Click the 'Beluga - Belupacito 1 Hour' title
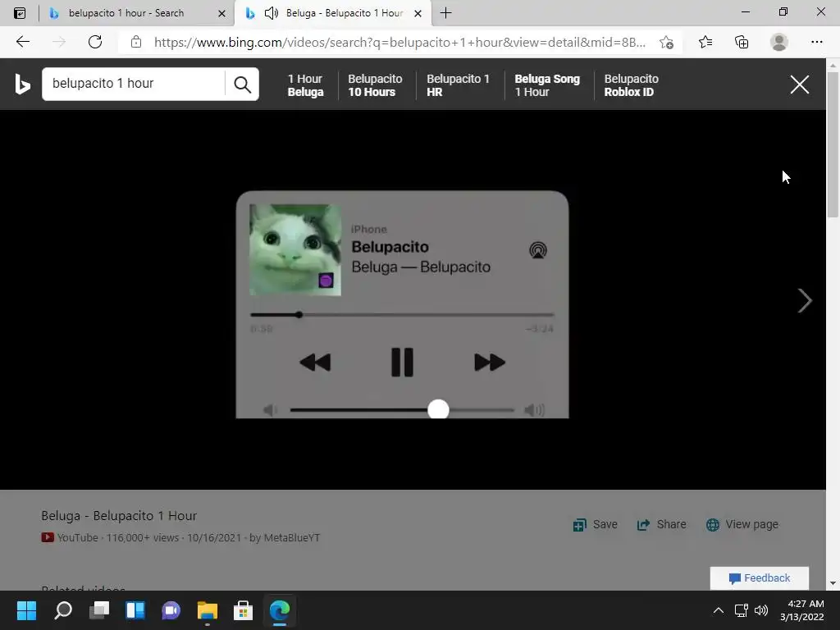Image resolution: width=840 pixels, height=630 pixels. 119,515
